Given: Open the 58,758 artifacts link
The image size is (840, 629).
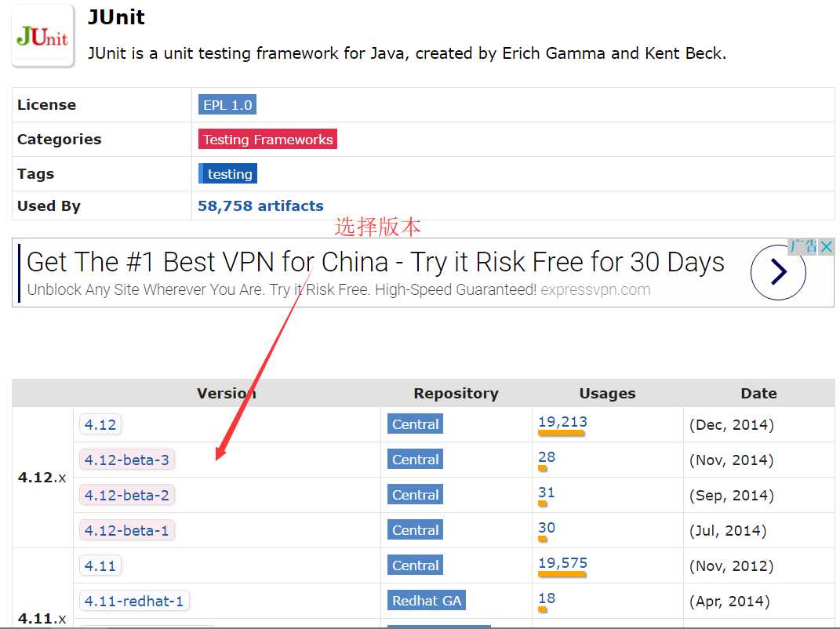Looking at the screenshot, I should point(260,206).
